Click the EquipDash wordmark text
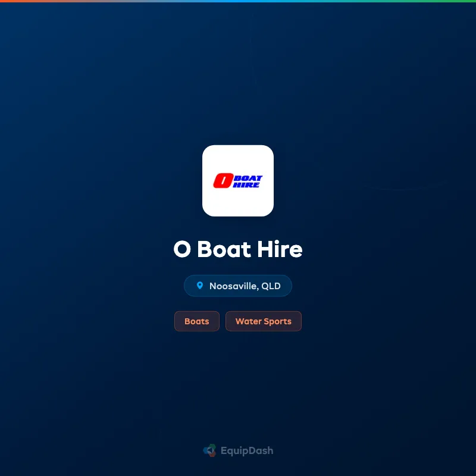 [x=247, y=451]
